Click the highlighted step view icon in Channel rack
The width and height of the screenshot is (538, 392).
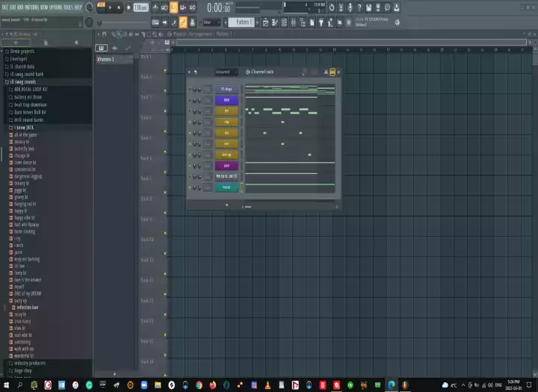333,72
